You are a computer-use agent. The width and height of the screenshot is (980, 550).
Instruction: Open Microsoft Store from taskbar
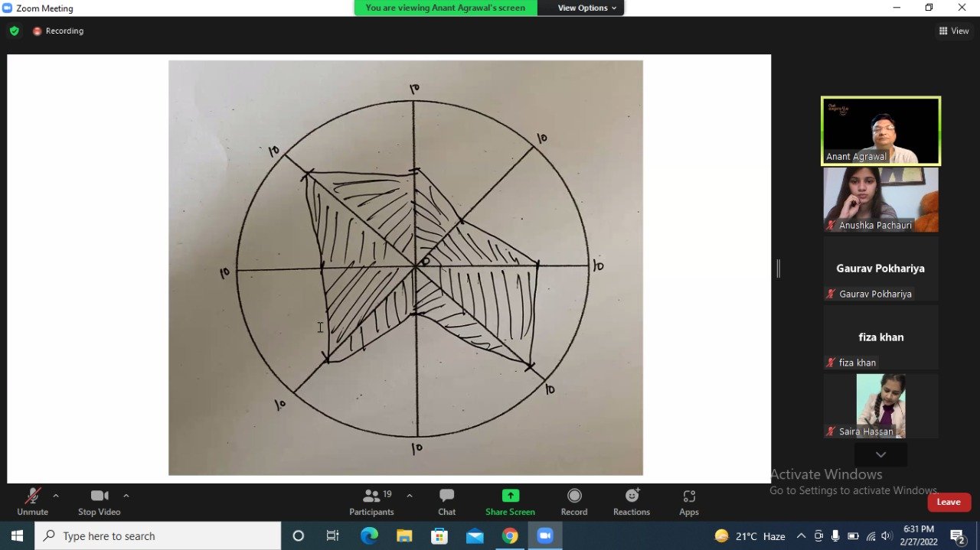click(439, 536)
